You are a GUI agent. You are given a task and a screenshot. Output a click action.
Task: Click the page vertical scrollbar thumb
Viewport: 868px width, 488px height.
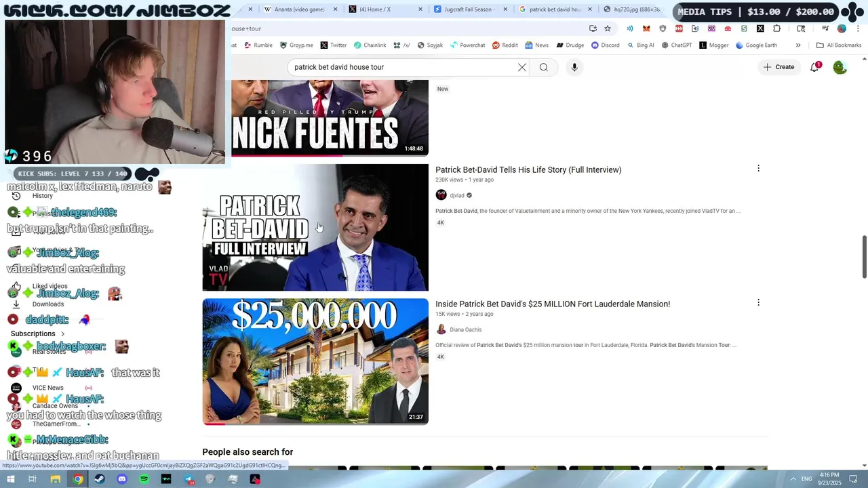(x=864, y=257)
